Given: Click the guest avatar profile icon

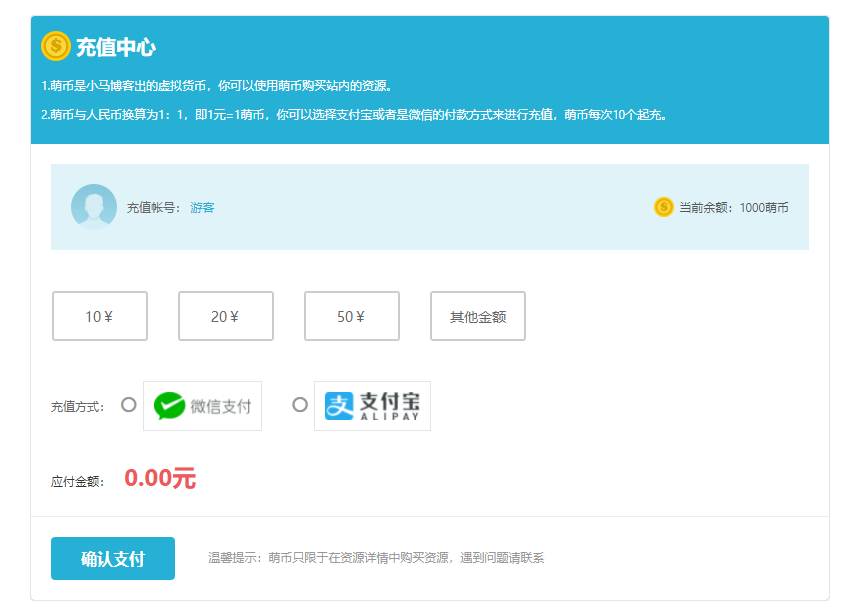Looking at the screenshot, I should (x=93, y=207).
